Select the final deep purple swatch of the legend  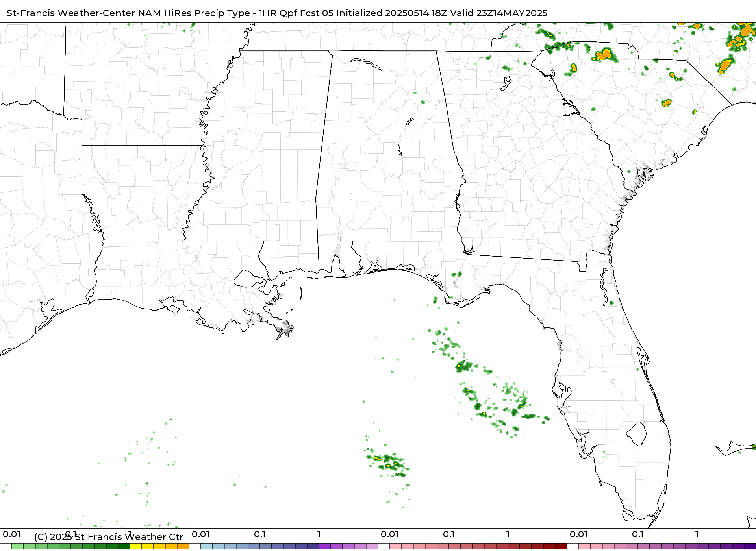[x=750, y=546]
